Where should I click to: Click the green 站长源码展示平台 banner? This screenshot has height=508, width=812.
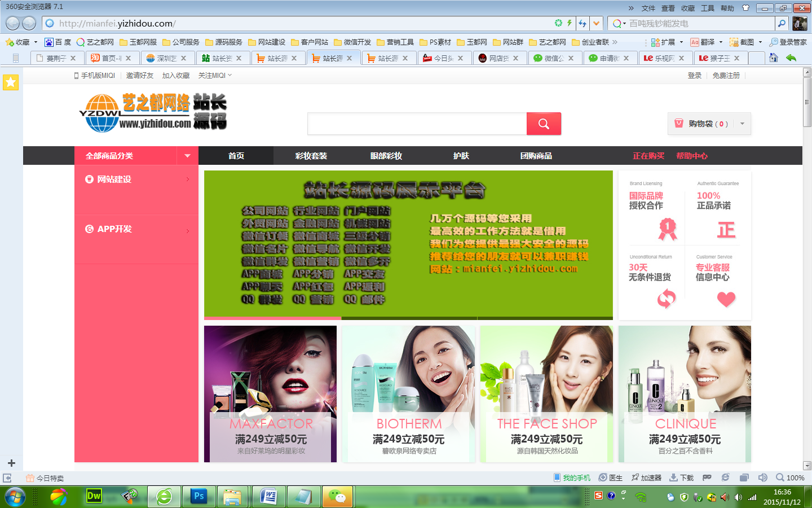[x=408, y=244]
